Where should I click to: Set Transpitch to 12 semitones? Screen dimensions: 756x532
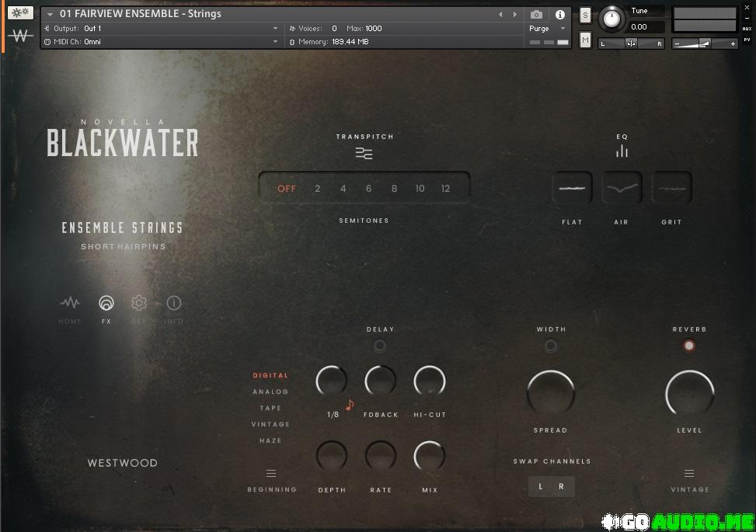445,189
